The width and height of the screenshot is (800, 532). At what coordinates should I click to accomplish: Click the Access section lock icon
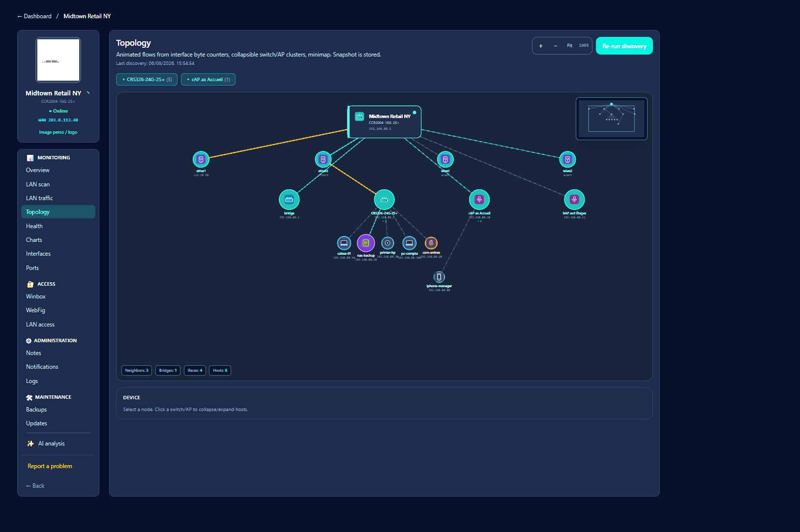pyautogui.click(x=30, y=284)
